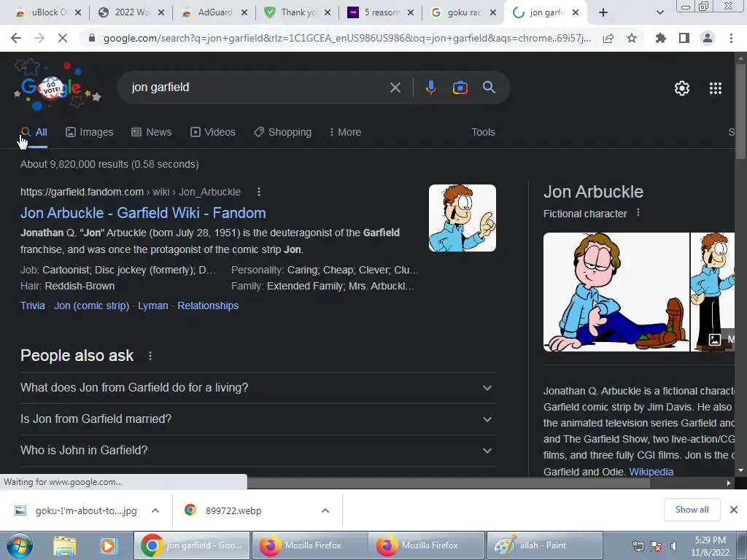747x560 pixels.
Task: Click the Jon Arbuckle result thumbnail
Action: click(462, 218)
